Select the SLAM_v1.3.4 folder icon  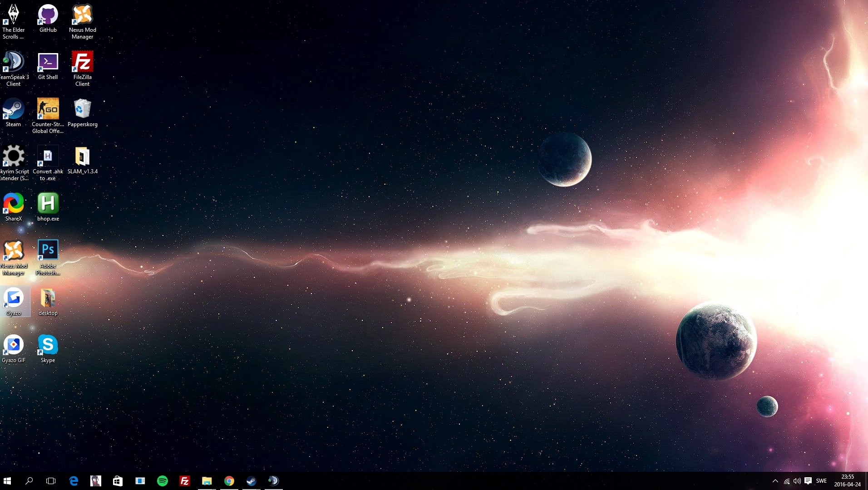click(x=83, y=160)
